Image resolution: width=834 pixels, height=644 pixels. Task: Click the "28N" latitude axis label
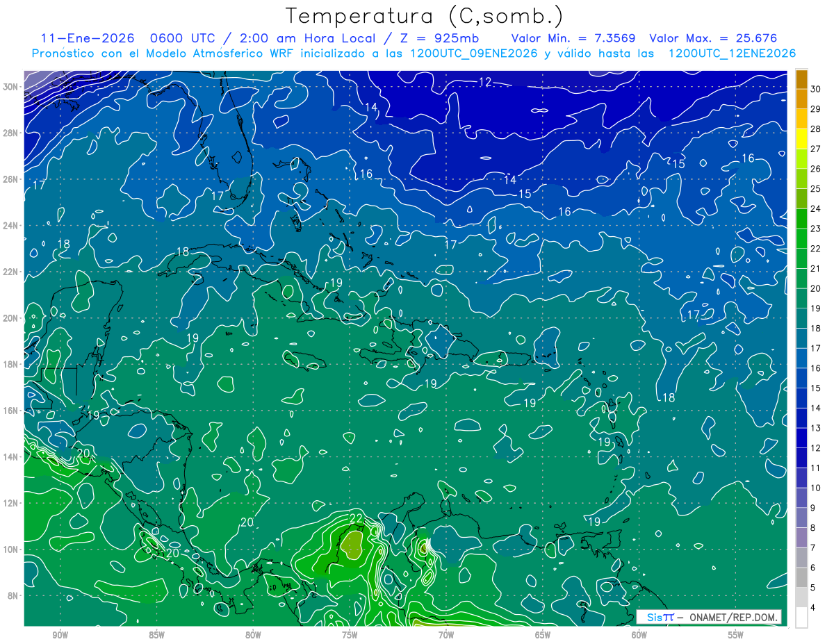pyautogui.click(x=10, y=133)
